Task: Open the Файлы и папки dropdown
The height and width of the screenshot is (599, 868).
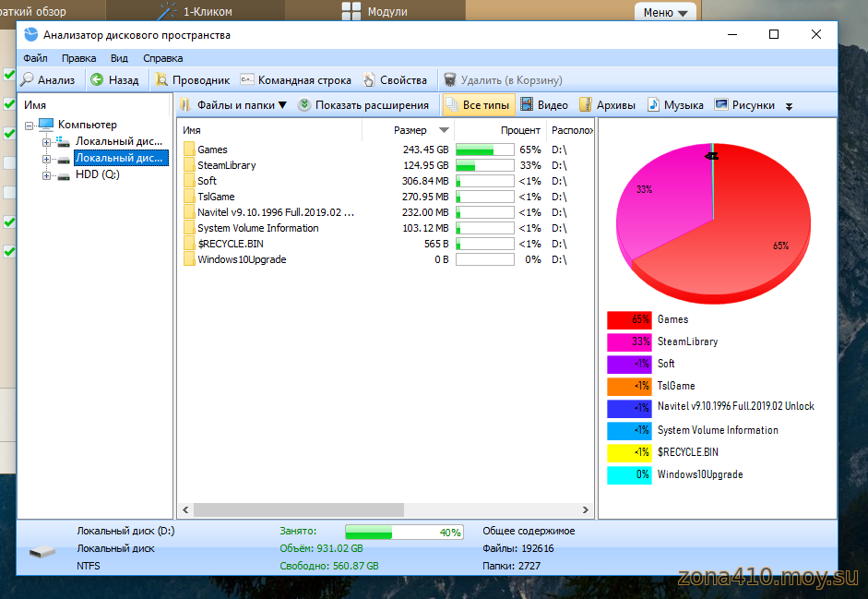Action: tap(233, 105)
